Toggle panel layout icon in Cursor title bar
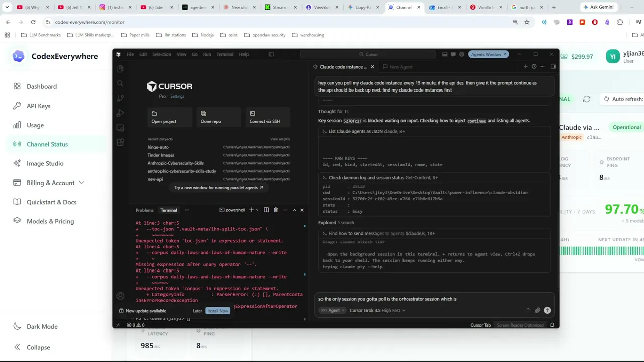Screen dimensions: 644x362 point(445,54)
